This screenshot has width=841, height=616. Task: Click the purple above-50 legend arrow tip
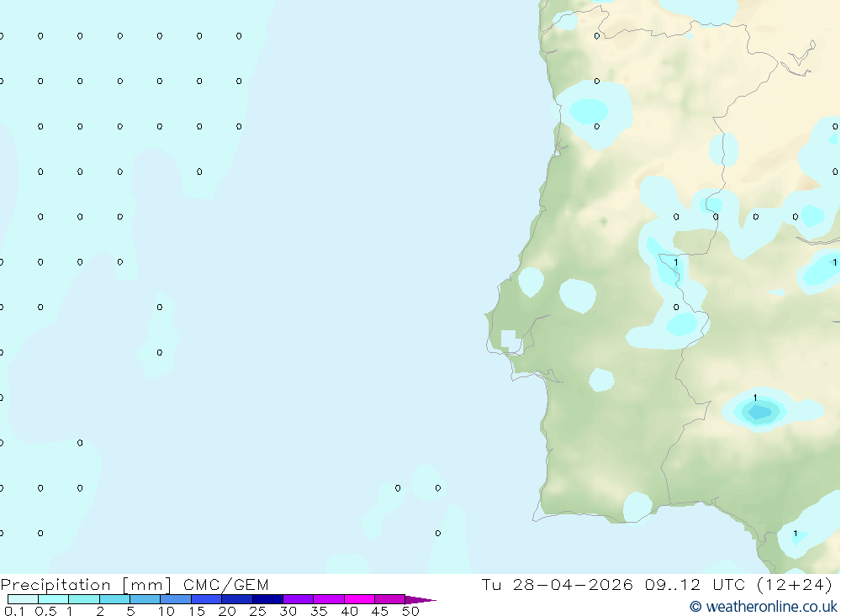tap(421, 599)
